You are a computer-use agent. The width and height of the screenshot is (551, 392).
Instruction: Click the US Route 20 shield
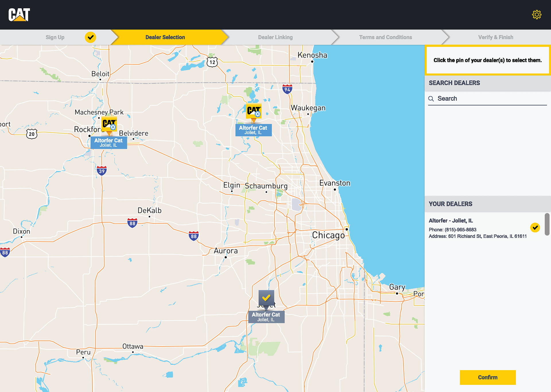(32, 134)
